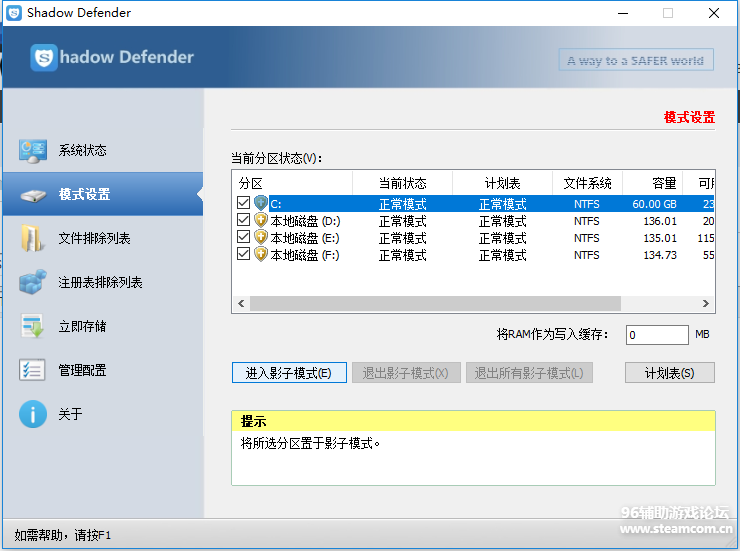The width and height of the screenshot is (740, 551).
Task: Click the RAM write cache input field
Action: (656, 335)
